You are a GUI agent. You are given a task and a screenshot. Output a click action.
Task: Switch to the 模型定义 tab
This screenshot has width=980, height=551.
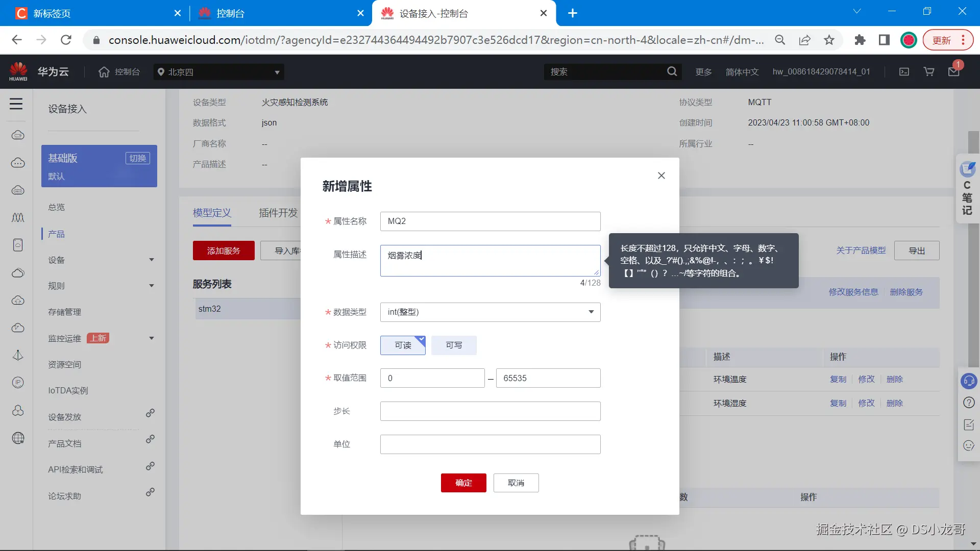pyautogui.click(x=212, y=213)
